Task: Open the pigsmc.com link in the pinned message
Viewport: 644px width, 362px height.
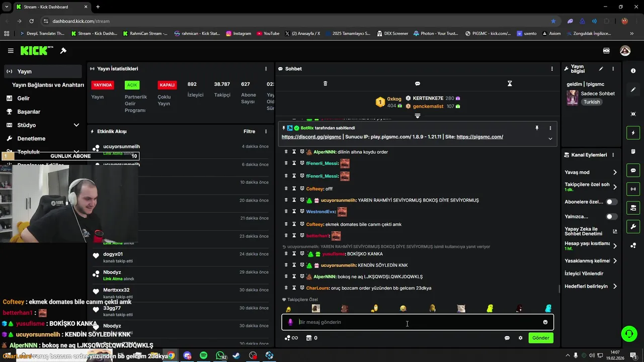Action: 479,137
